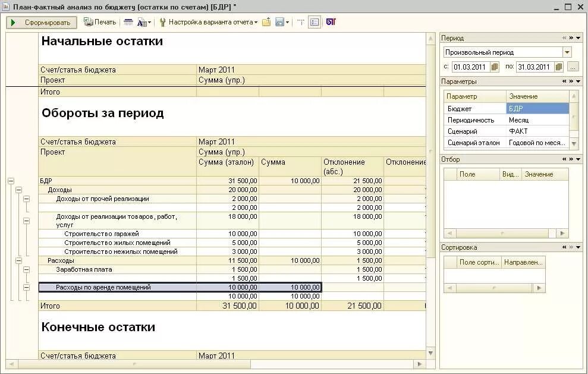Select the ФАКТ value of Сценарий

pyautogui.click(x=537, y=131)
